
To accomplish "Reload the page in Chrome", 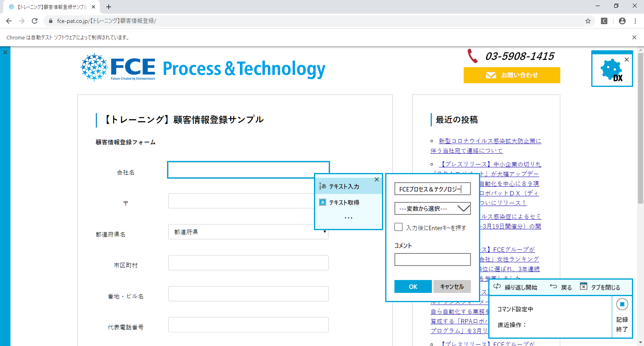I will [x=35, y=21].
